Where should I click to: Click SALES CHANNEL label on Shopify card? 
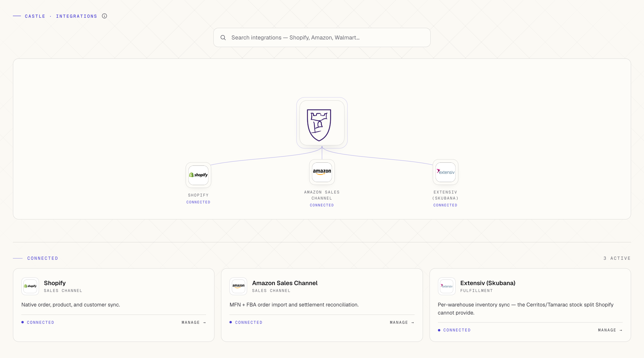click(63, 291)
